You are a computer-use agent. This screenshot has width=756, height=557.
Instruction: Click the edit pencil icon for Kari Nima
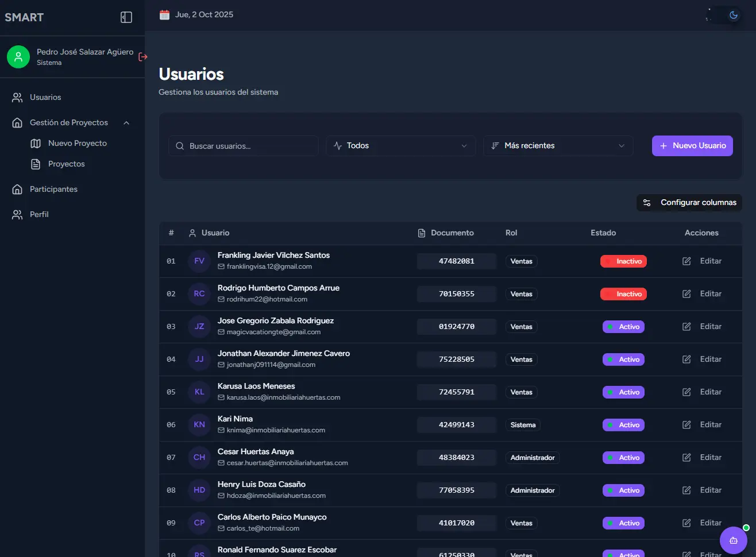click(x=686, y=425)
